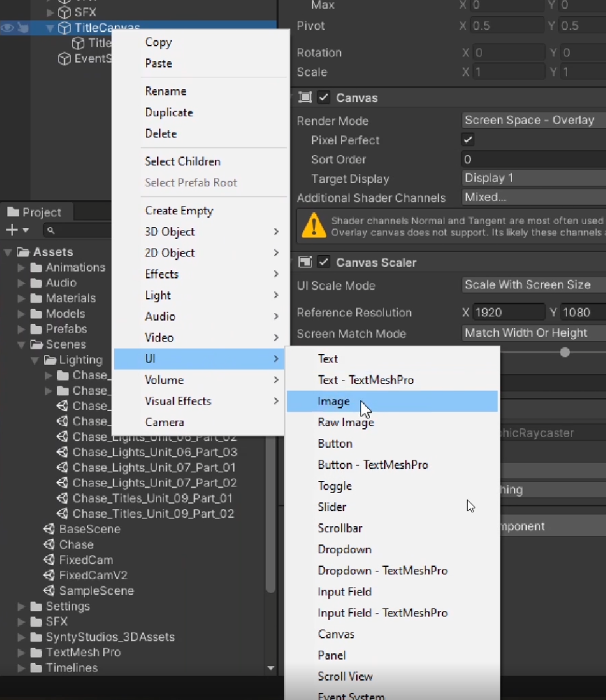This screenshot has height=700, width=606.
Task: Open the Render Mode dropdown
Action: tap(532, 120)
